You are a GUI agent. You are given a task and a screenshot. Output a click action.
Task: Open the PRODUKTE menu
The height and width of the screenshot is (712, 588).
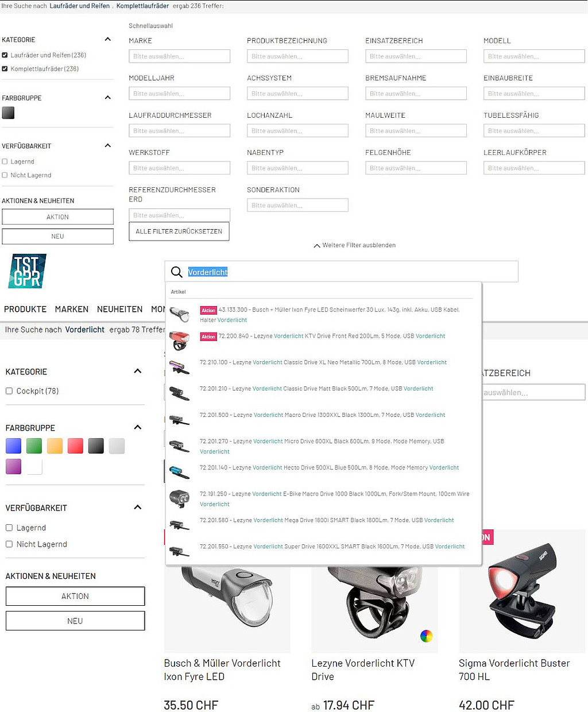click(25, 309)
